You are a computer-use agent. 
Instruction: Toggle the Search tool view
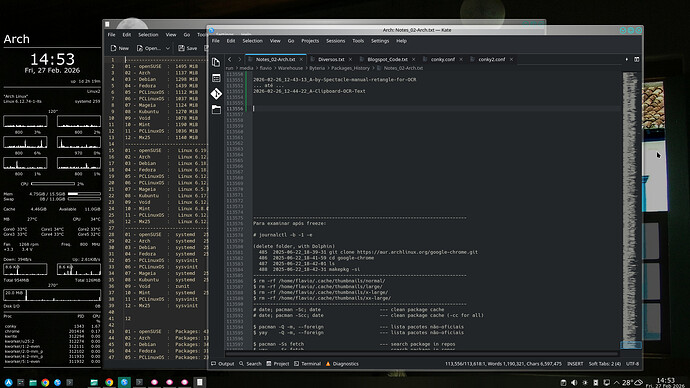click(x=250, y=364)
